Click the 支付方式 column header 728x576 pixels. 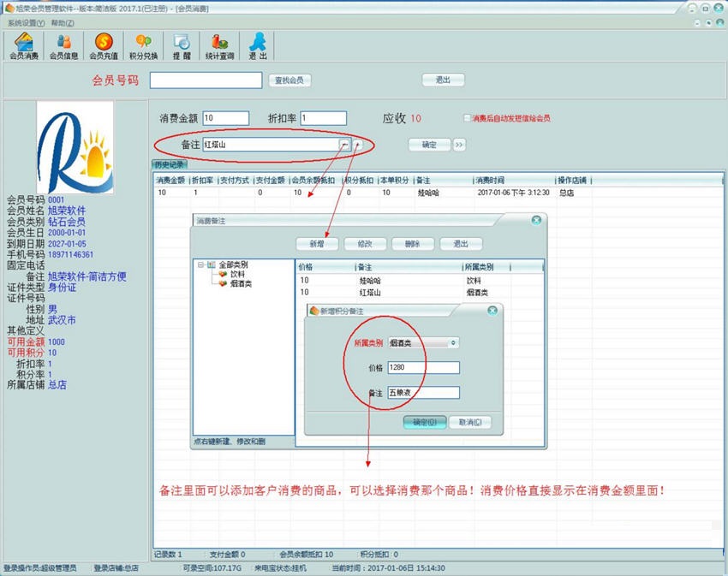(x=235, y=180)
